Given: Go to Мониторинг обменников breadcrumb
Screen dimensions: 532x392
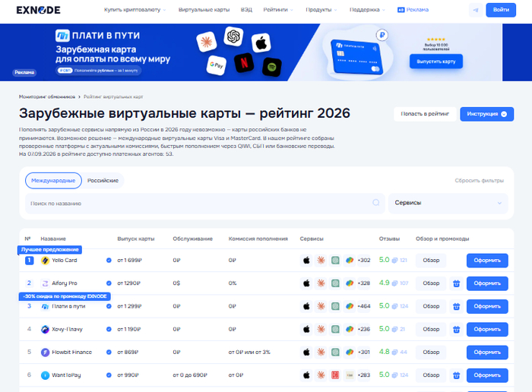Looking at the screenshot, I should (x=47, y=97).
